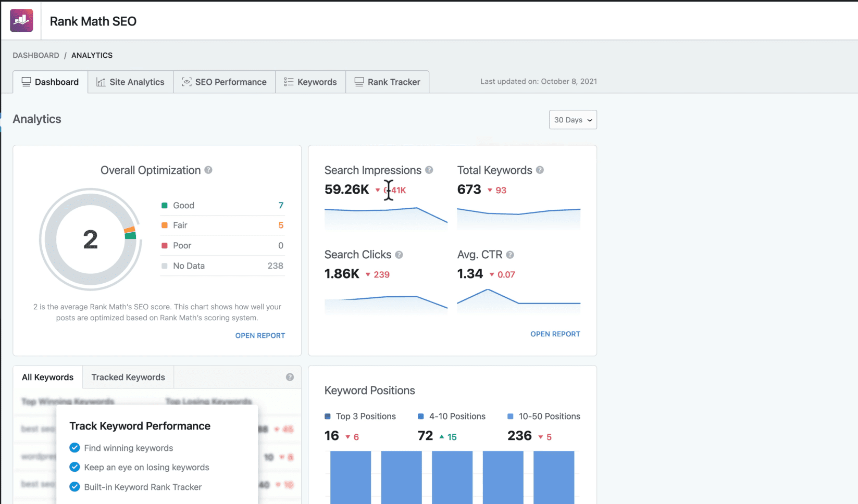Open report under the Avg. CTR chart
Viewport: 858px width, 504px height.
(x=555, y=334)
